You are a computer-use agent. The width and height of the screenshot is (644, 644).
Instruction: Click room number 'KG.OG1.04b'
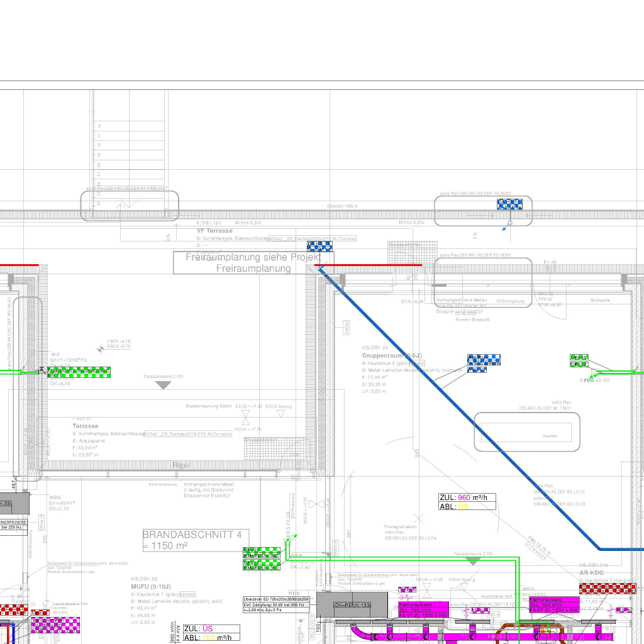[x=594, y=565]
